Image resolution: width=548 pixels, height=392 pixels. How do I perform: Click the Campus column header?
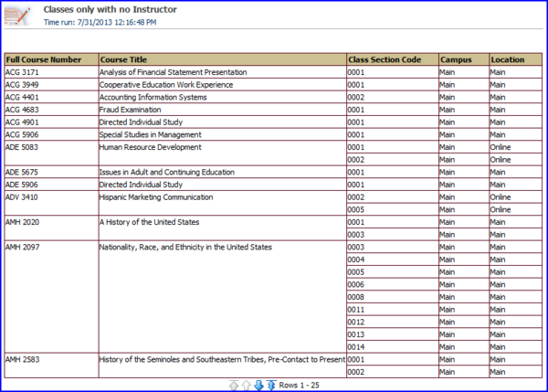click(x=464, y=59)
